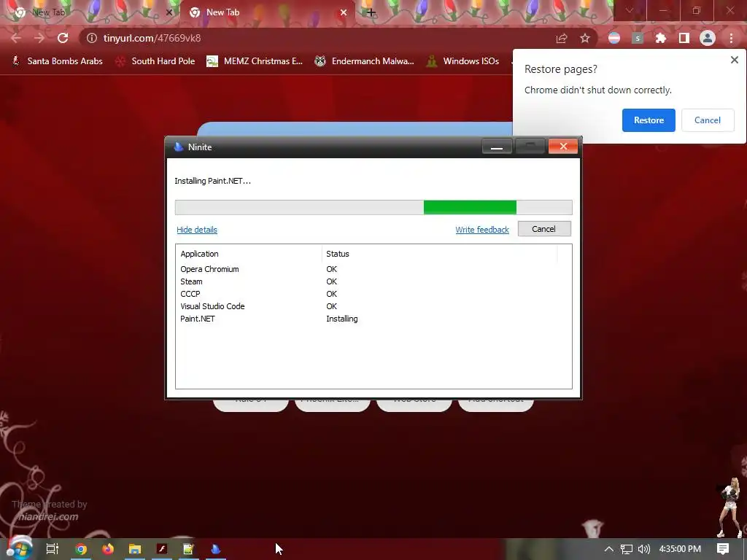
Task: Click the striped extension icon
Action: click(614, 38)
